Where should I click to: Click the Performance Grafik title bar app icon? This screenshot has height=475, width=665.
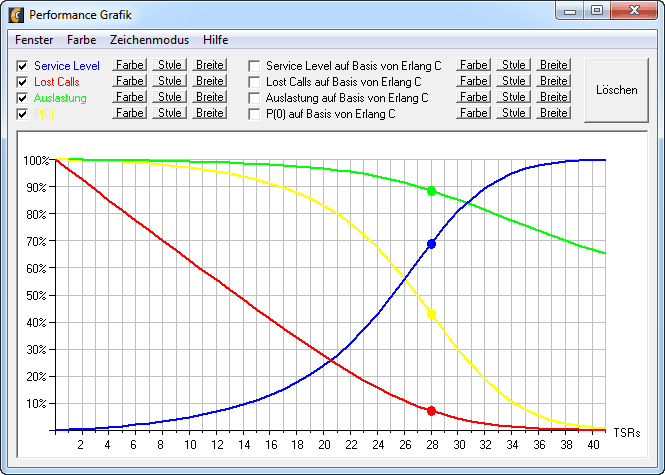pyautogui.click(x=16, y=15)
